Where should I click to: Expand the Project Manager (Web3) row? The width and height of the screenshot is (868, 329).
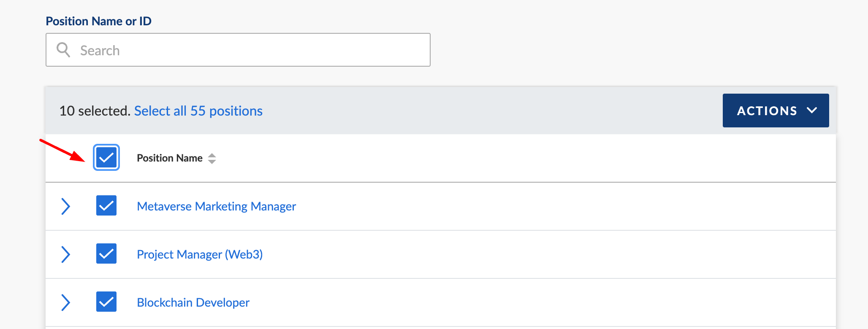click(65, 254)
